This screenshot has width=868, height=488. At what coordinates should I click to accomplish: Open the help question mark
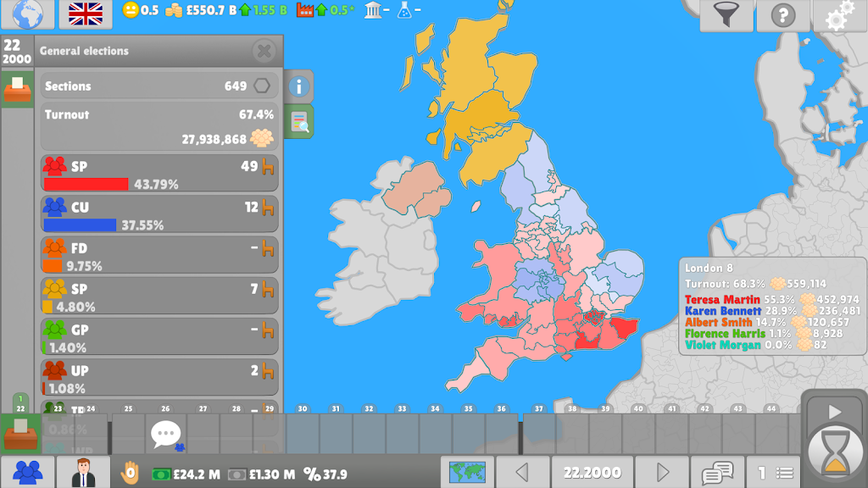coord(784,13)
